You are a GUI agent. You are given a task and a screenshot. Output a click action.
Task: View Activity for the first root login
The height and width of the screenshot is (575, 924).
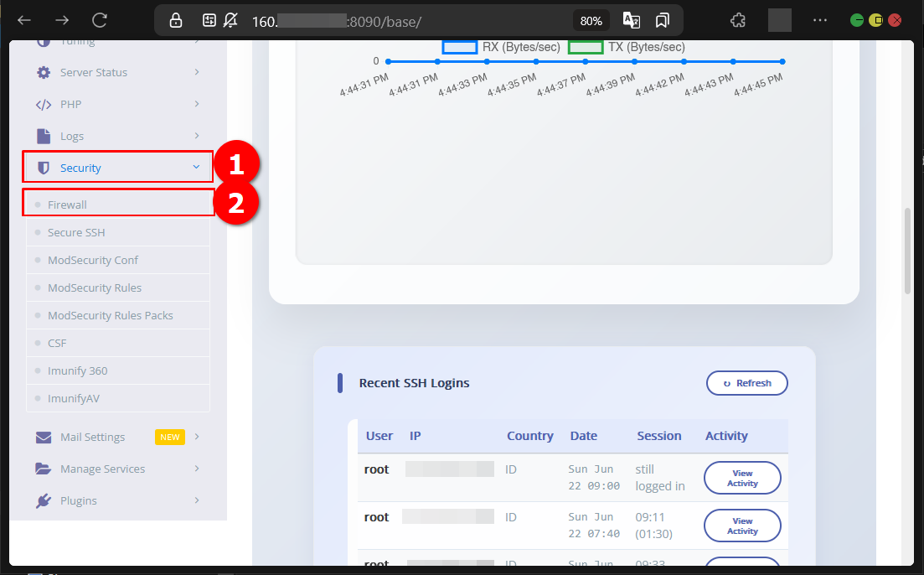point(742,479)
